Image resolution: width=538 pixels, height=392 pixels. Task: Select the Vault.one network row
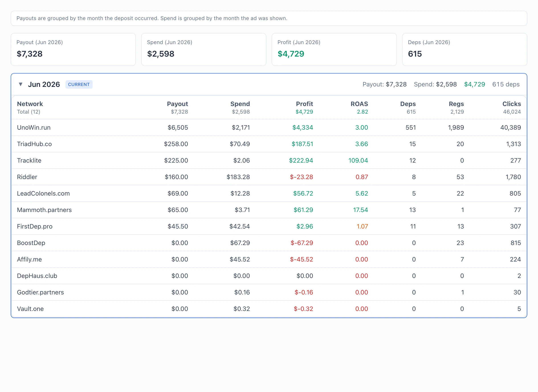[269, 309]
